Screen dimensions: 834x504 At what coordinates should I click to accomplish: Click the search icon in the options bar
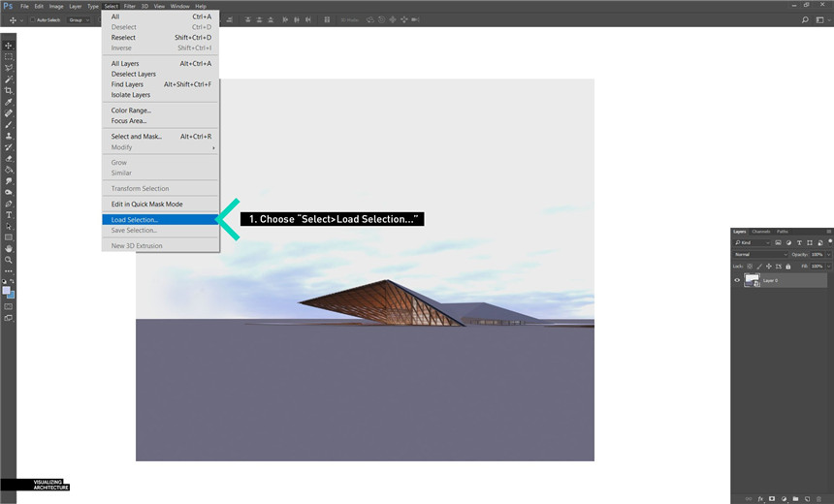(805, 19)
